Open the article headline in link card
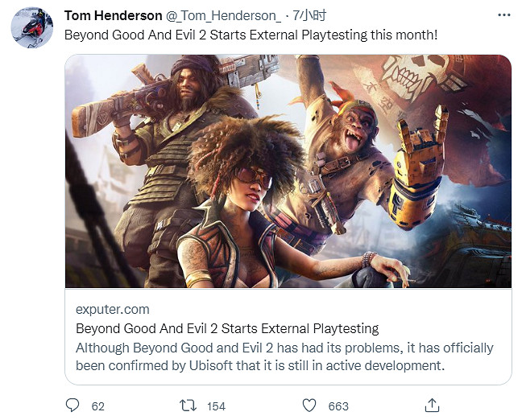The image size is (522, 420). click(x=226, y=328)
